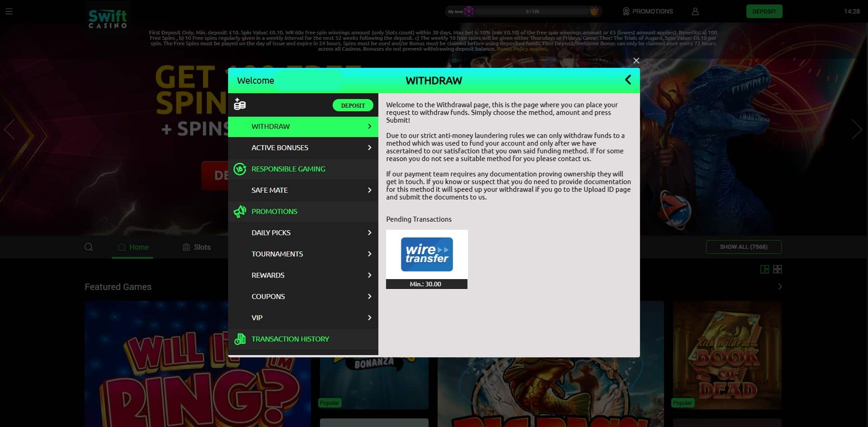Switch to the large grid layout icon

coord(764,269)
